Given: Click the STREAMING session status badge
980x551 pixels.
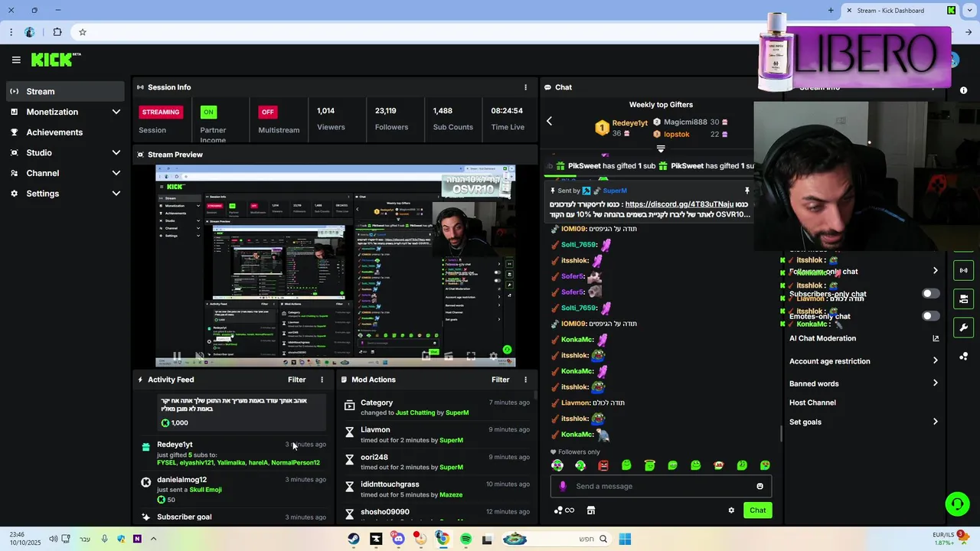Looking at the screenshot, I should pos(161,112).
